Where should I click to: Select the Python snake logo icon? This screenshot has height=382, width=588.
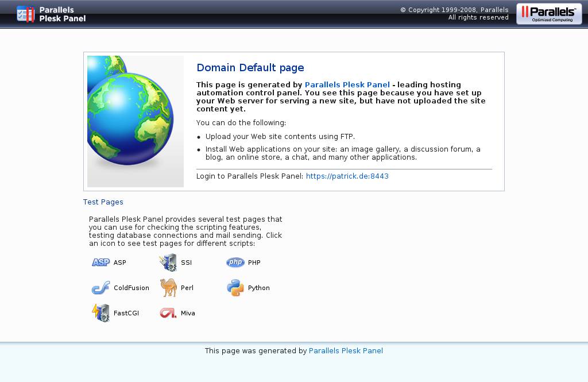tap(235, 288)
